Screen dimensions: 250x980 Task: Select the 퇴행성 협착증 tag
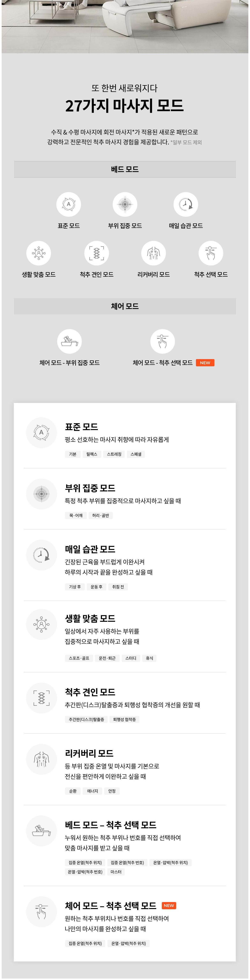pyautogui.click(x=124, y=719)
